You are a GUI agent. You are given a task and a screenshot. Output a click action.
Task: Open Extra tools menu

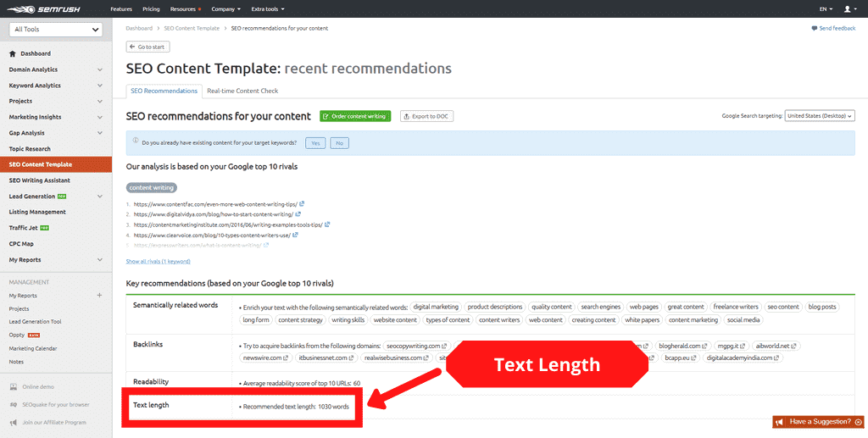click(268, 9)
